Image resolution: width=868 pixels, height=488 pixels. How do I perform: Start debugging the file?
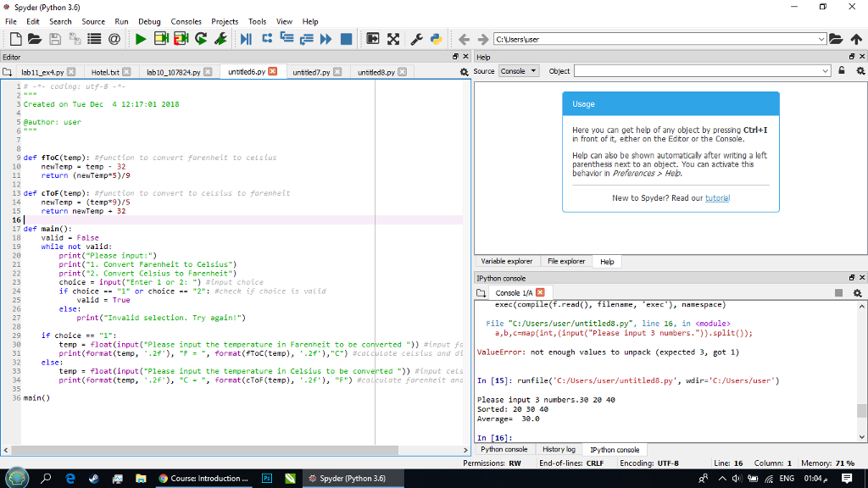[x=247, y=39]
